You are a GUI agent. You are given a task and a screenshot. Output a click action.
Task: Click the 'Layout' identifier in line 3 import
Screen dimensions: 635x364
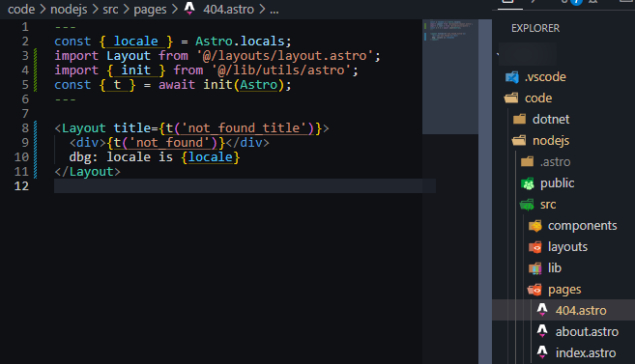point(129,56)
